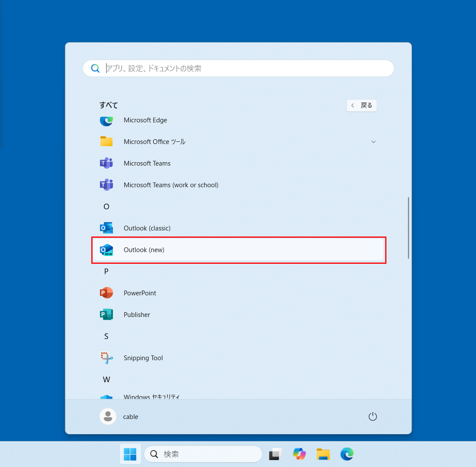Focus the アプリ、設定、ドキュメントの検索 field

[x=238, y=68]
